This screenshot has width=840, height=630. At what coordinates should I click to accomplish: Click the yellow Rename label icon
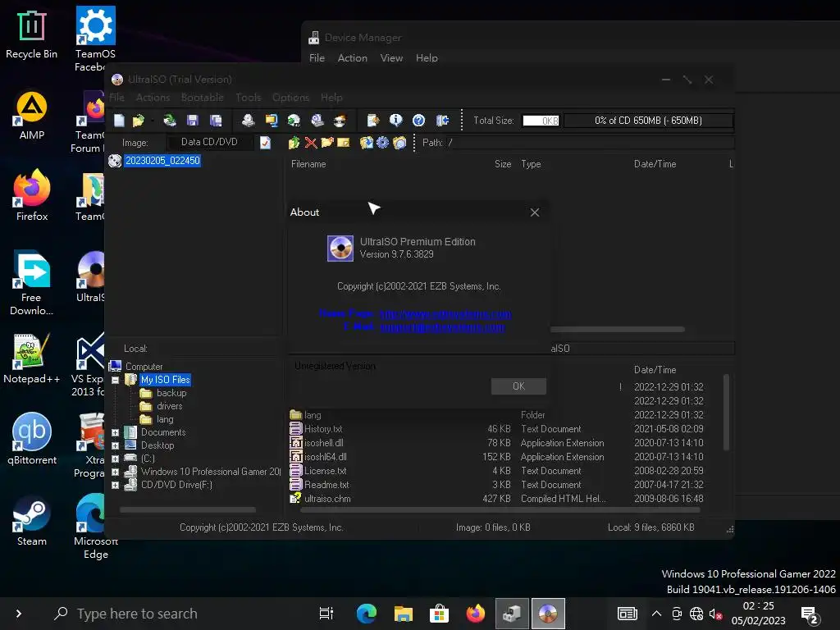(344, 143)
